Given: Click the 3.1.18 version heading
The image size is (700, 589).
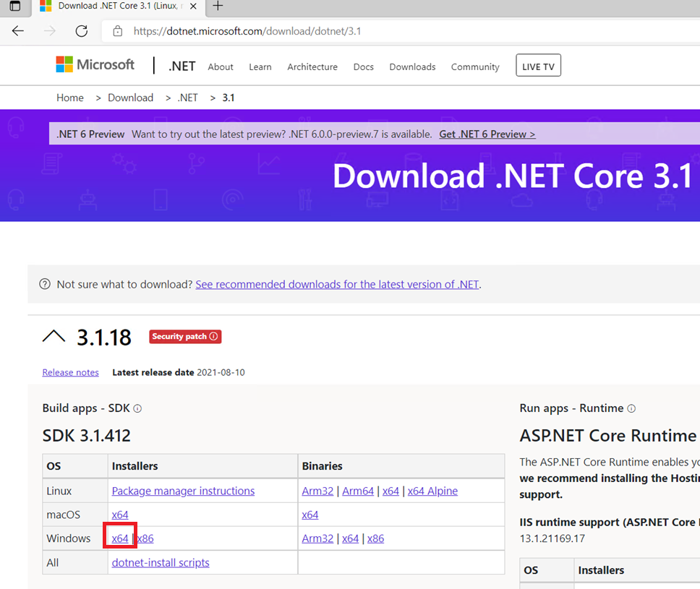Looking at the screenshot, I should coord(104,338).
